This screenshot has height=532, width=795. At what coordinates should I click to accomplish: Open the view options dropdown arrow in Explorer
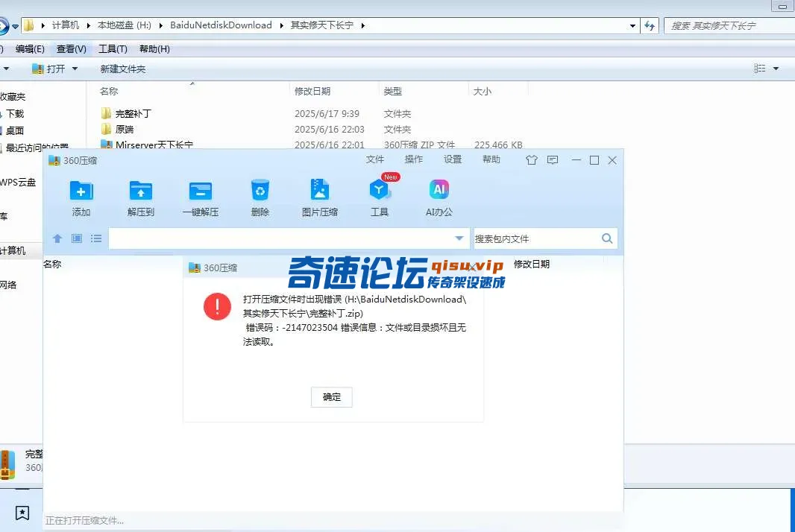776,69
